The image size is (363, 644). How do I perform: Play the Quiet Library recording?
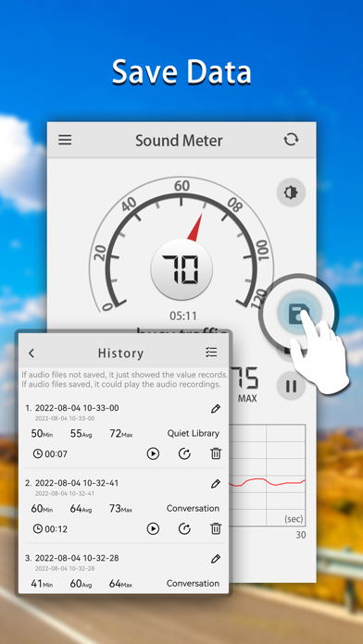pos(153,453)
